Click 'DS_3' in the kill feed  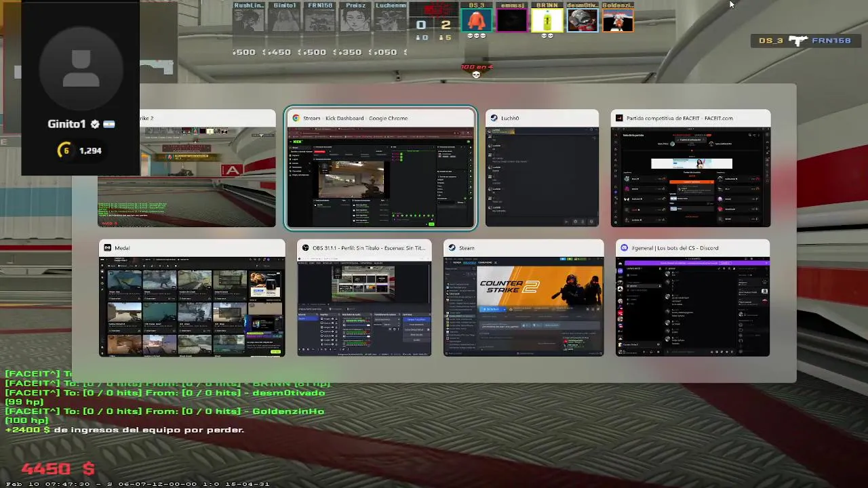click(x=771, y=41)
